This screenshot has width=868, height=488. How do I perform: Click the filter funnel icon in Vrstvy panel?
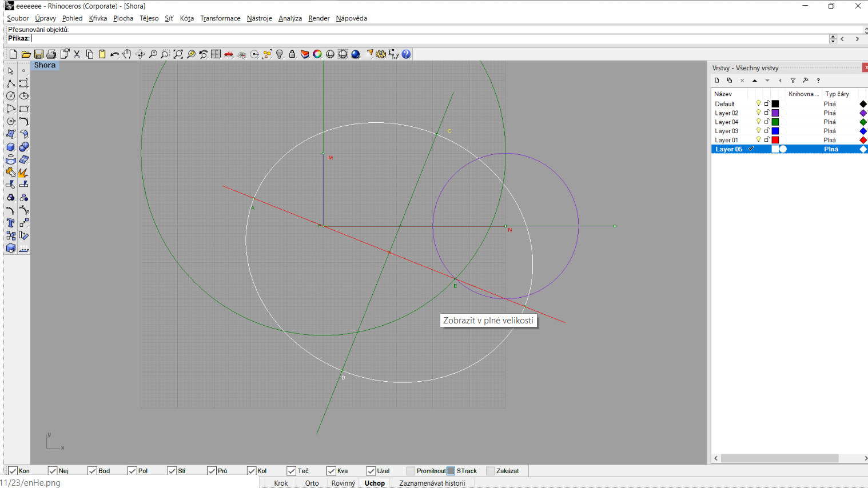point(793,81)
